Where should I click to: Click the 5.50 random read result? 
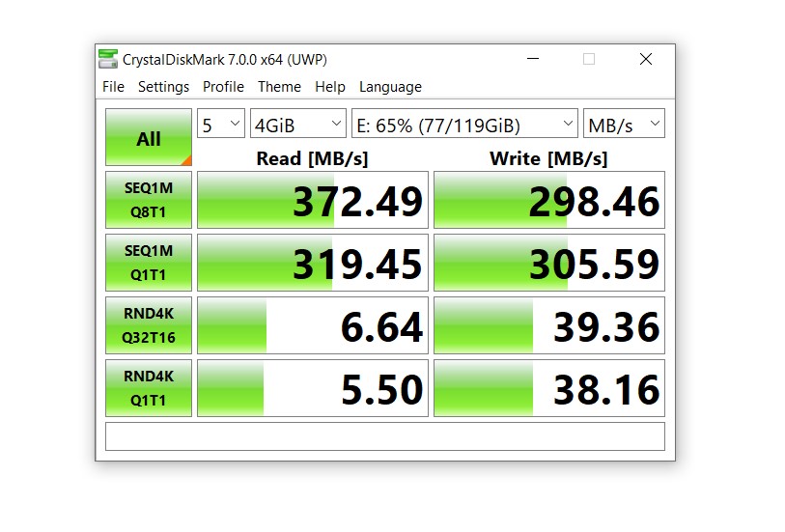tap(313, 388)
